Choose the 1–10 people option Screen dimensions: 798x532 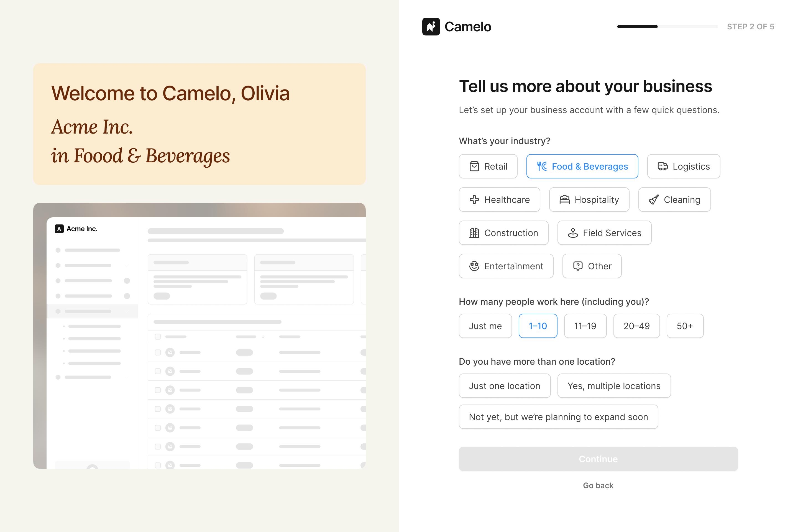pyautogui.click(x=538, y=326)
